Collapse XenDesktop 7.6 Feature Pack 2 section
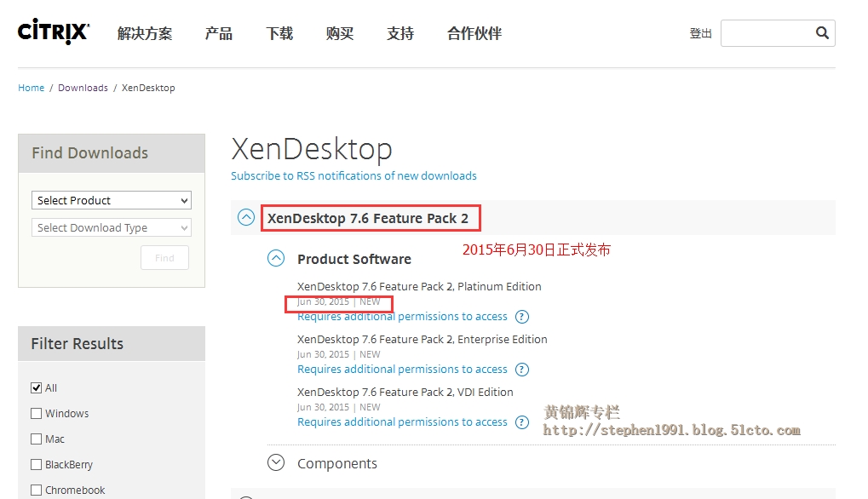The image size is (868, 499). [x=246, y=217]
